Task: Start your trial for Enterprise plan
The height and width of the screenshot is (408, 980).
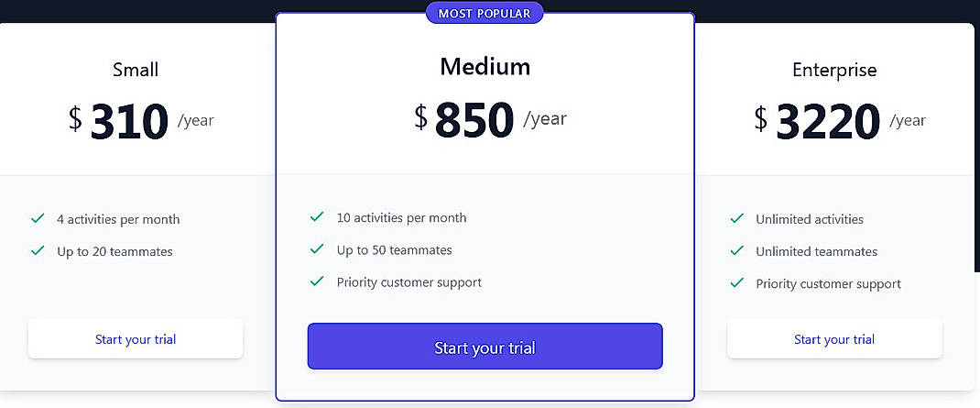Action: (834, 339)
